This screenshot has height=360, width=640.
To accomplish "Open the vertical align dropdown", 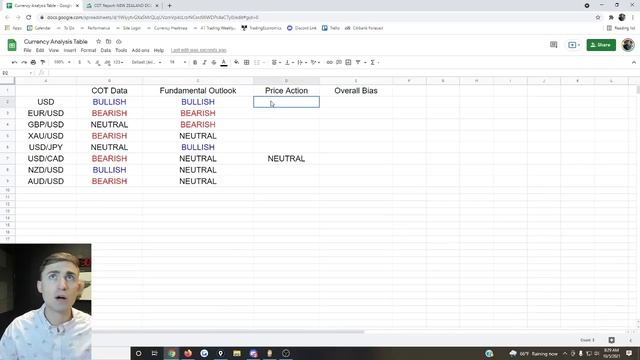I will [x=289, y=62].
